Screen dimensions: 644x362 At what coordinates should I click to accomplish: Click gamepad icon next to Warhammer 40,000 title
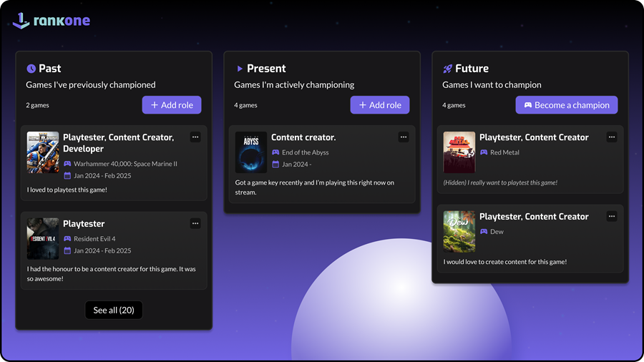(x=67, y=164)
